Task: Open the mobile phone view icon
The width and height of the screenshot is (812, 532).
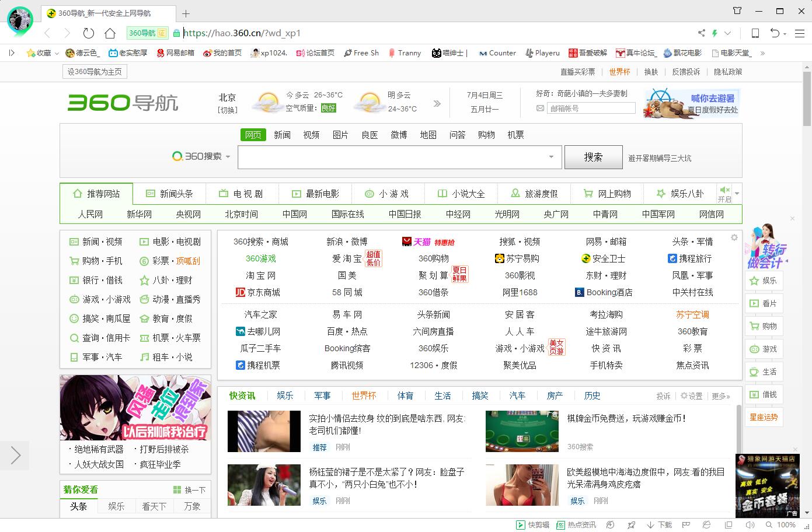Action: [755, 33]
